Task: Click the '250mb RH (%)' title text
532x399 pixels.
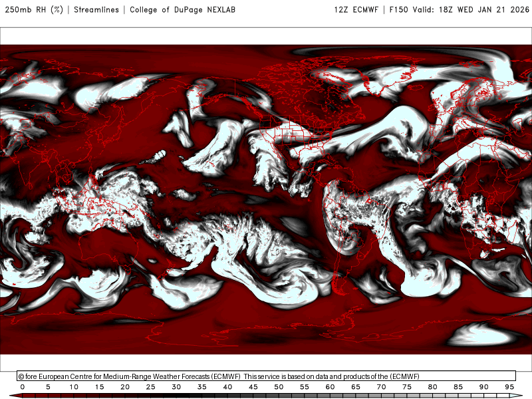Action: tap(34, 10)
